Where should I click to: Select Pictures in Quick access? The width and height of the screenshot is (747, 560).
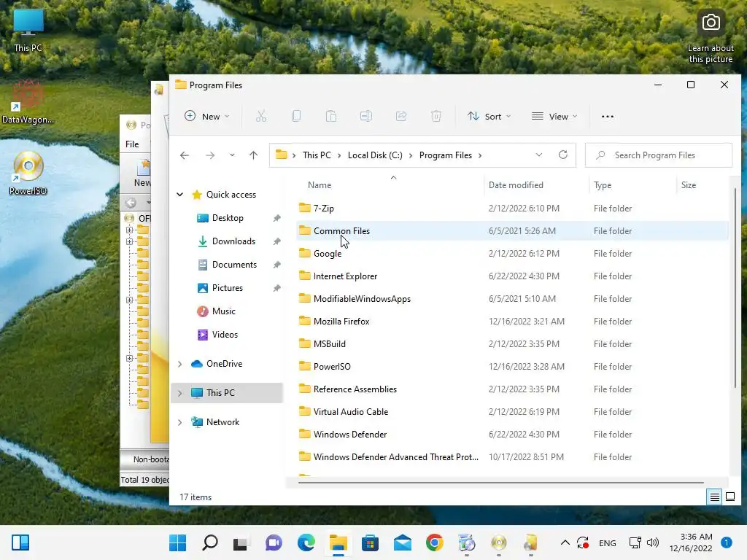[228, 288]
